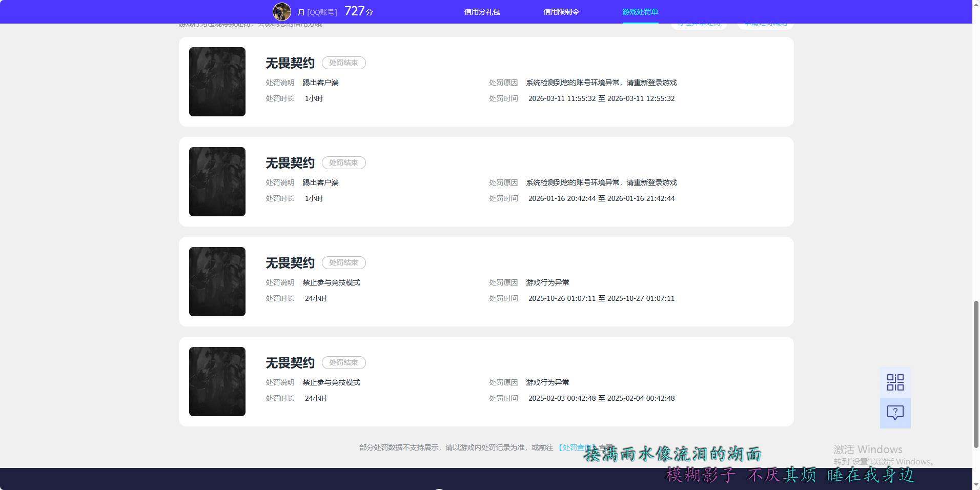The height and width of the screenshot is (490, 980).
Task: Click the user avatar in the navigation bar
Action: tap(282, 11)
